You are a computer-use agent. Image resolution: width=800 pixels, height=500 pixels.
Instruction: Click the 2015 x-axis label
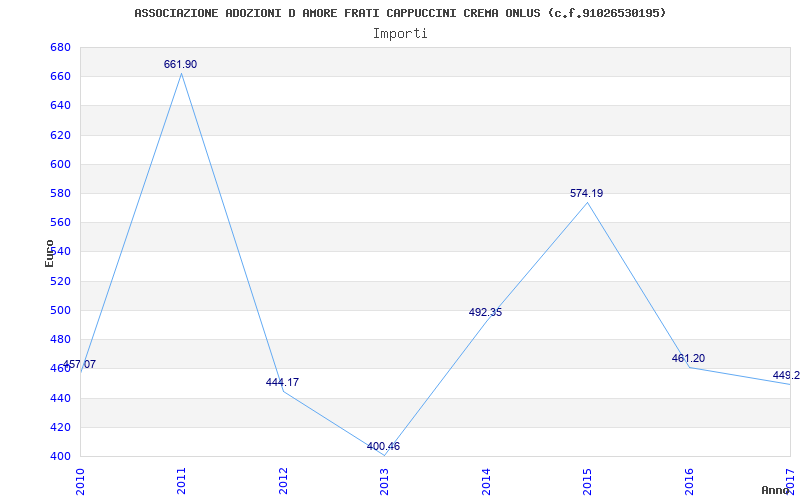[587, 481]
